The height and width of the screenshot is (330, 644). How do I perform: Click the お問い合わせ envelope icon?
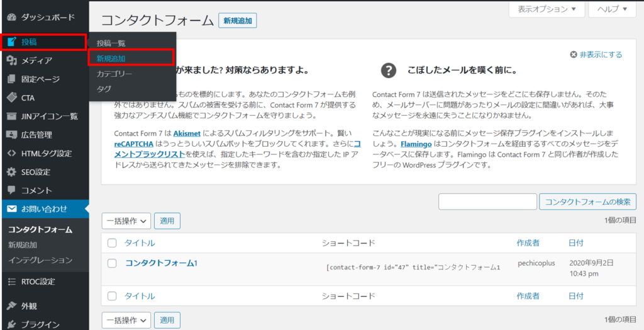(11, 209)
